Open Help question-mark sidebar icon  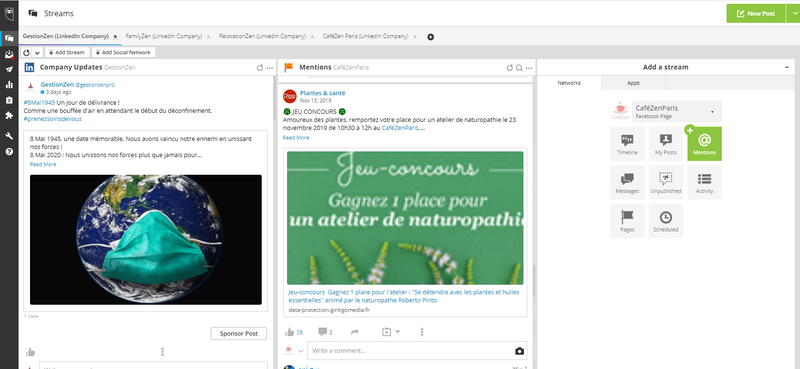click(9, 152)
